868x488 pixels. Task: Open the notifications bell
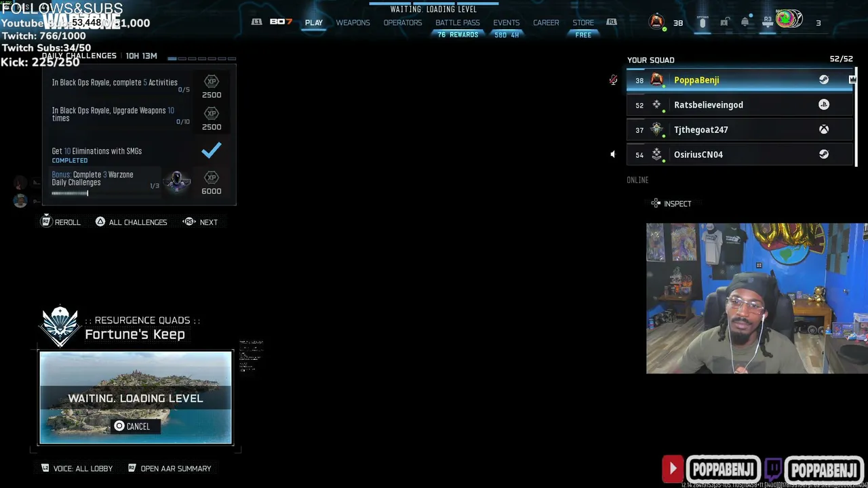click(745, 22)
